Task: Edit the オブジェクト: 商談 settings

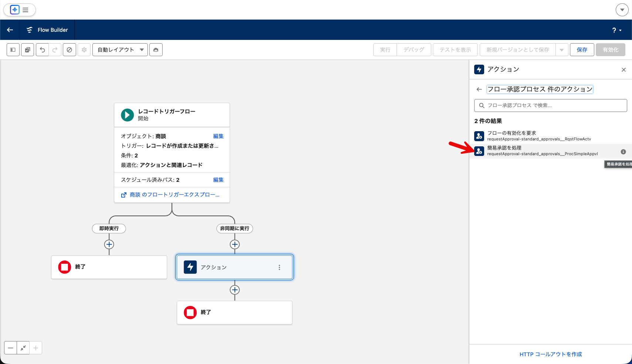Action: (x=218, y=136)
